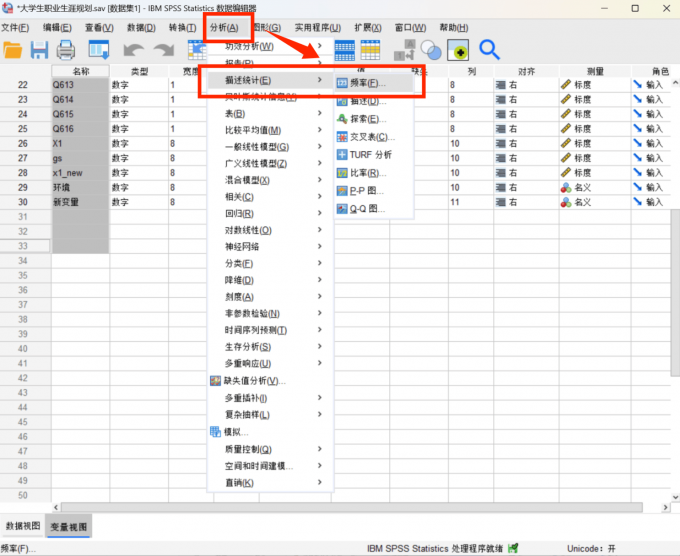
Task: Click the magnifier search icon
Action: [490, 50]
